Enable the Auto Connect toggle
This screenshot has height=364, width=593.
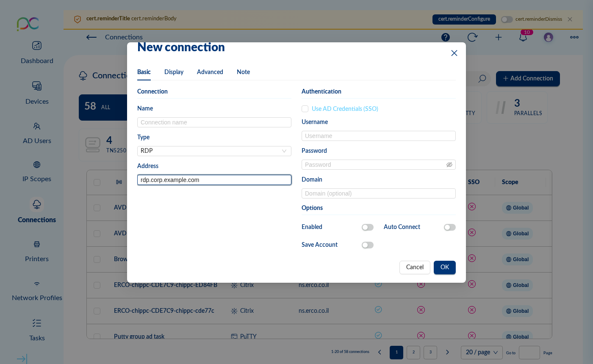[449, 227]
